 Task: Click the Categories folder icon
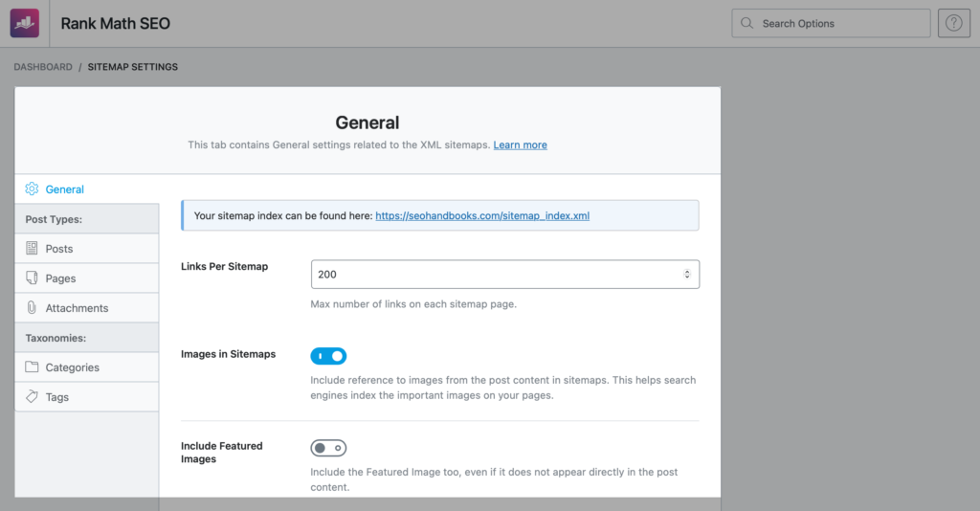(32, 367)
